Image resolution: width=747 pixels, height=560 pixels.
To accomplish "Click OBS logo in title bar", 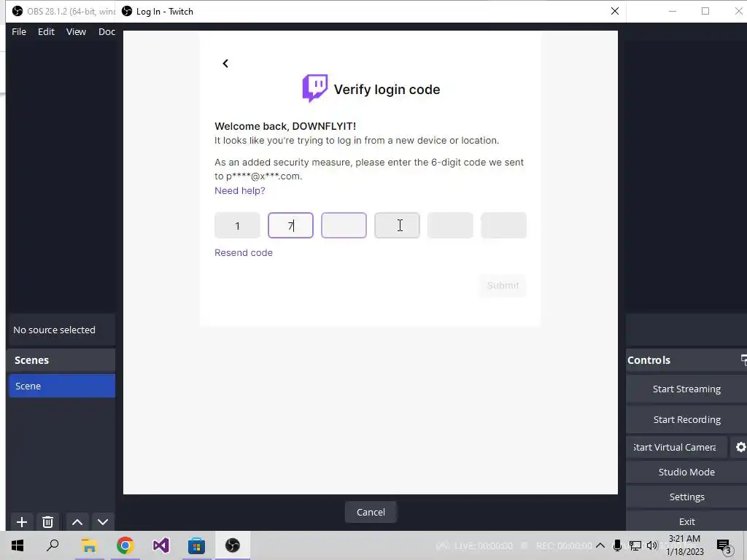I will pos(18,11).
